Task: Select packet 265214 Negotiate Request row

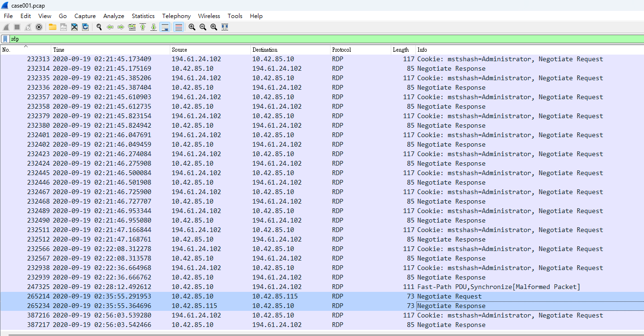Action: [322, 296]
